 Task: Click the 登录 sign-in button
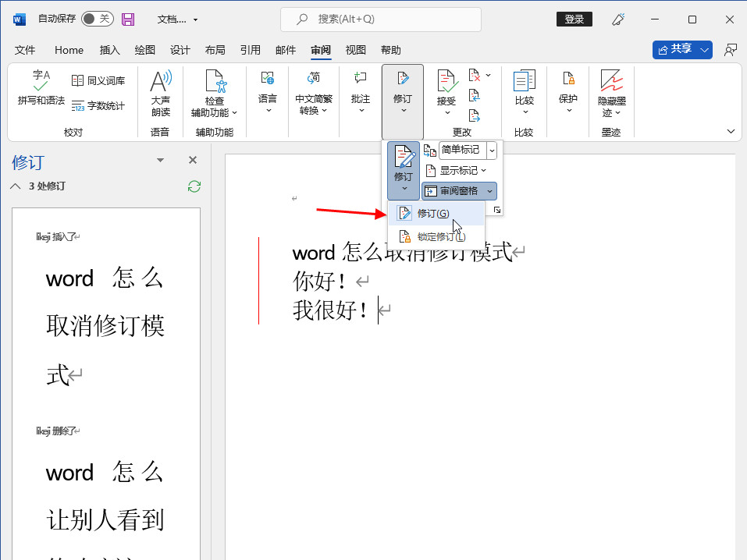[574, 19]
